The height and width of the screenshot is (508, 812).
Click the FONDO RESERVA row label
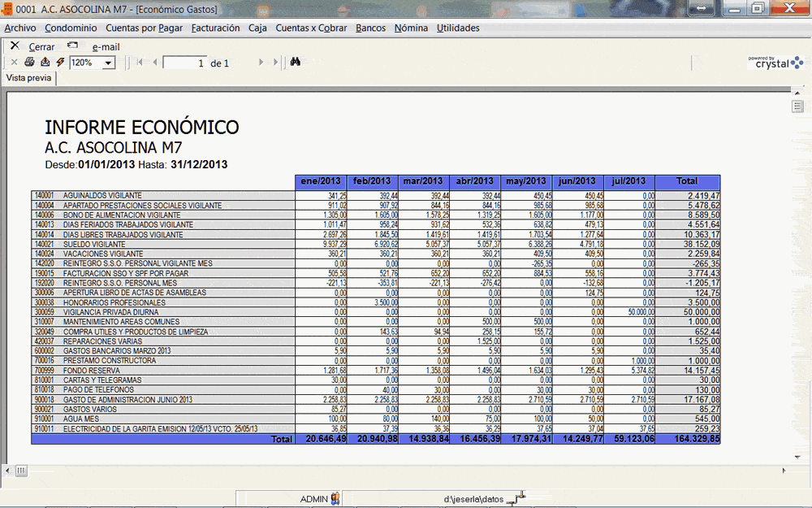[x=92, y=371]
